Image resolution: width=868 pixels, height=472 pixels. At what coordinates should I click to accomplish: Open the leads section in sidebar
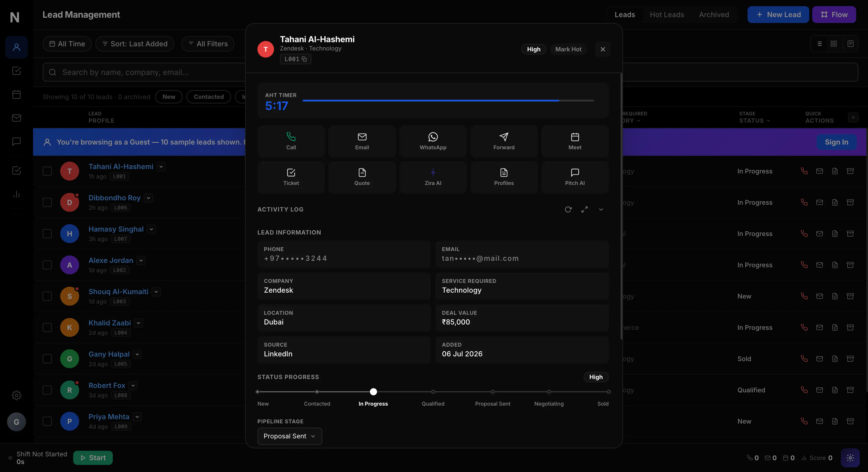pos(17,47)
